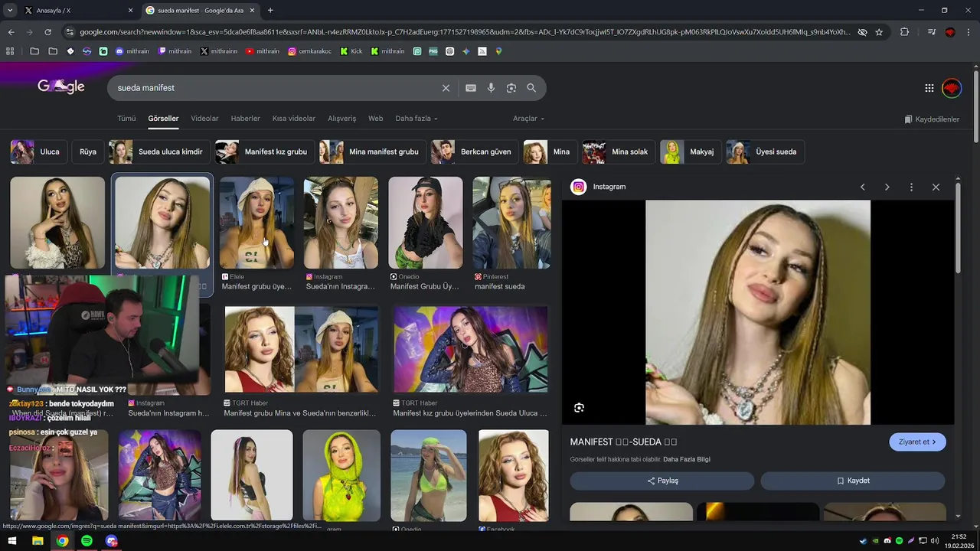Viewport: 980px width, 551px height.
Task: Open the cemkarakoc Instagram bookmark
Action: (x=310, y=51)
